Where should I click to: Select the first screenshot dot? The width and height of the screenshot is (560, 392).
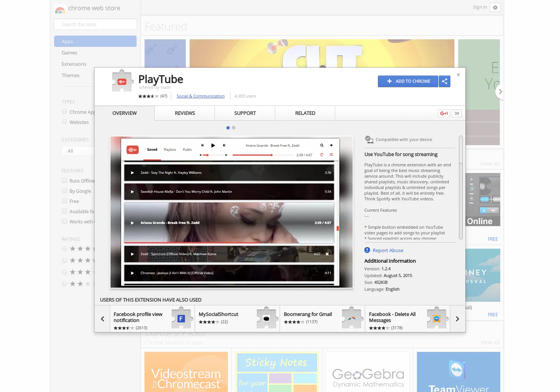[x=228, y=128]
